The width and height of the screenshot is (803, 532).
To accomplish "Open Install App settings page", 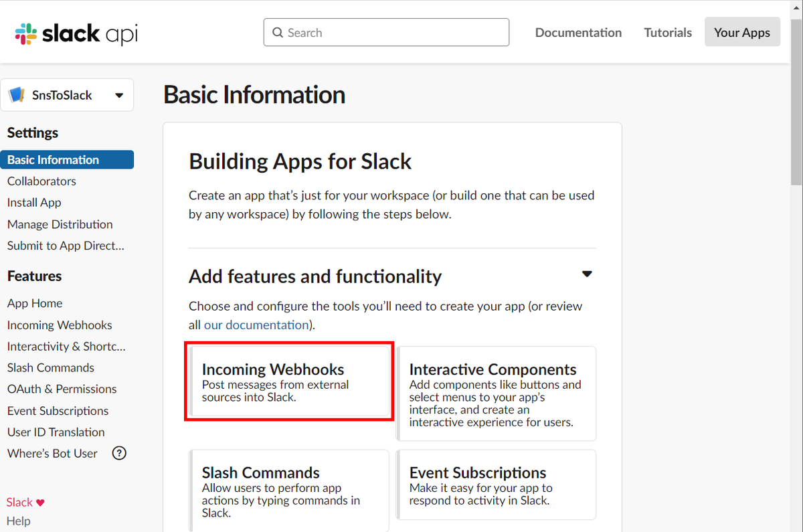I will pos(34,202).
